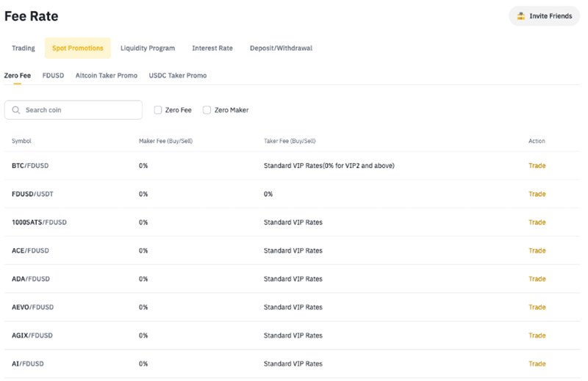Open the Deposit/Withdrawal tab

(x=281, y=48)
